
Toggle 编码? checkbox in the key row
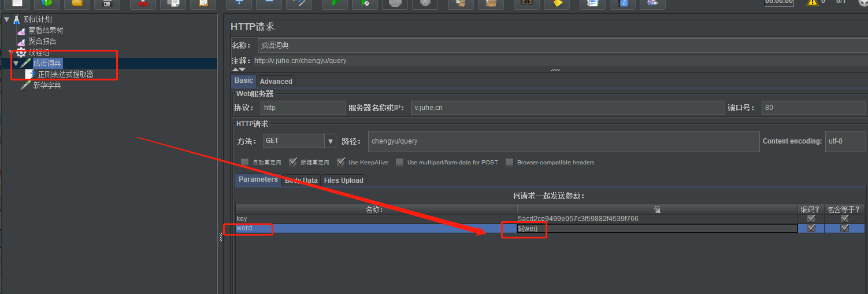pos(811,219)
